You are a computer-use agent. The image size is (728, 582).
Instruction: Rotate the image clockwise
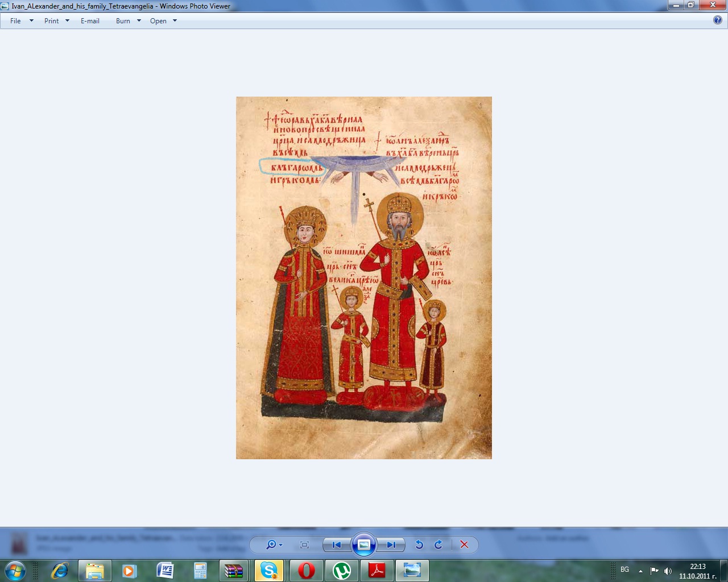click(439, 544)
